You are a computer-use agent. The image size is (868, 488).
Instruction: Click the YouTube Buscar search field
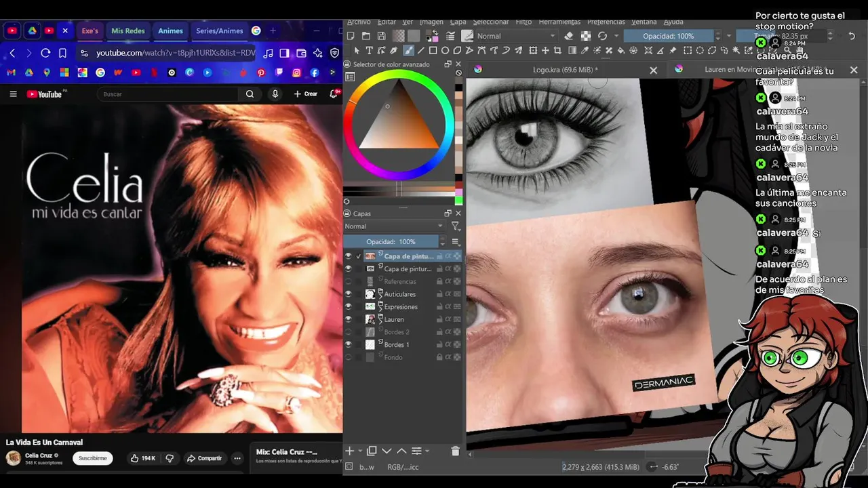[x=167, y=94]
